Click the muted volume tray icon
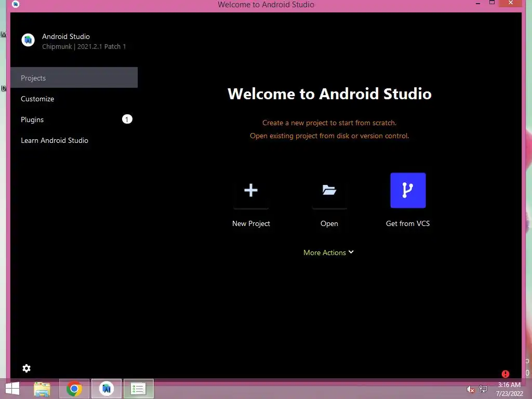The height and width of the screenshot is (399, 532). pyautogui.click(x=470, y=389)
